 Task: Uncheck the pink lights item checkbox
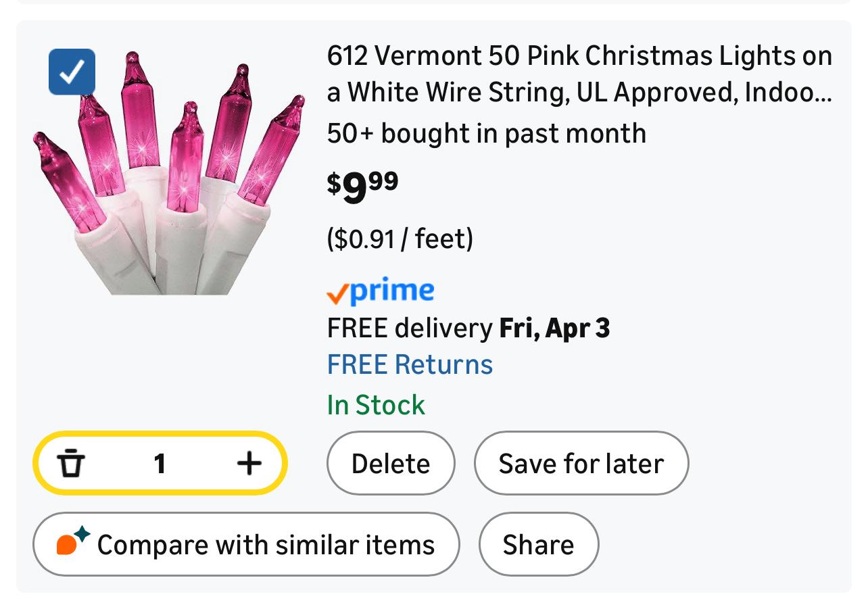[x=72, y=72]
